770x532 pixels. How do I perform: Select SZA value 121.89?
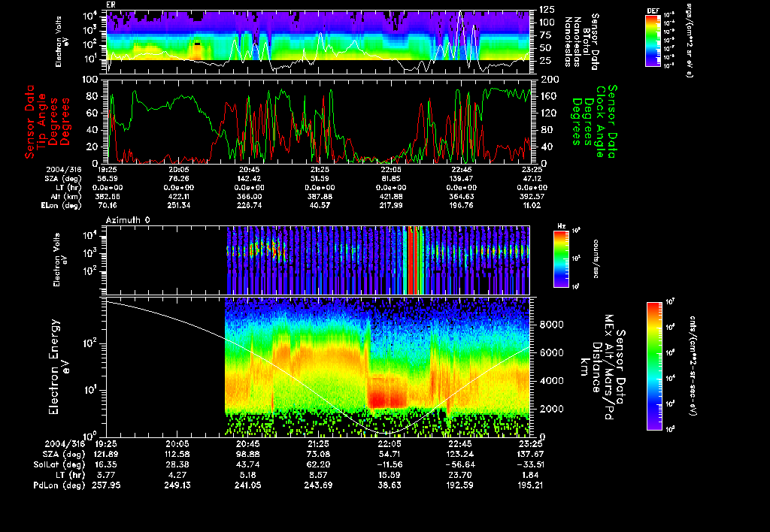pos(105,454)
